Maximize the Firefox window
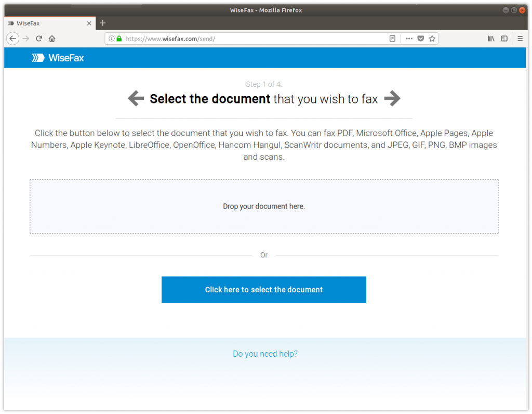 point(514,10)
